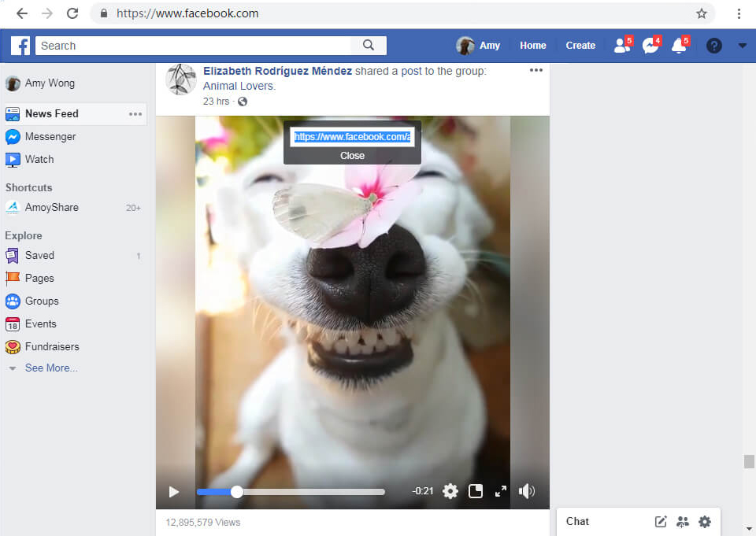Click the browser forward arrow

[x=47, y=13]
